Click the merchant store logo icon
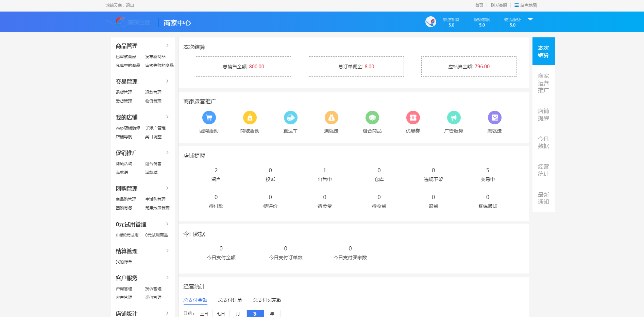This screenshot has width=644, height=317. pos(431,21)
